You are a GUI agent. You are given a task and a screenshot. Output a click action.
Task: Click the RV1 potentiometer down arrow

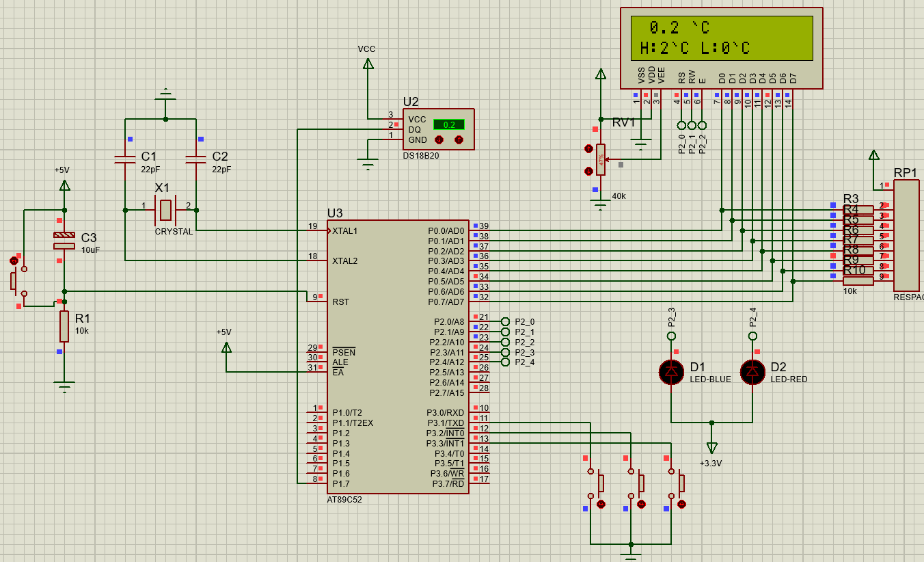tap(588, 171)
